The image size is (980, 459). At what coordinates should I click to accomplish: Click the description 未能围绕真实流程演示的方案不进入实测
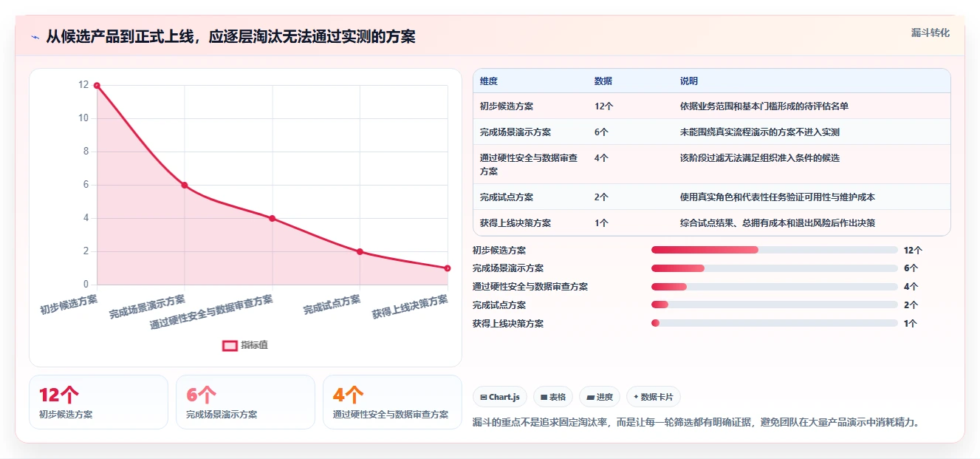pyautogui.click(x=760, y=132)
